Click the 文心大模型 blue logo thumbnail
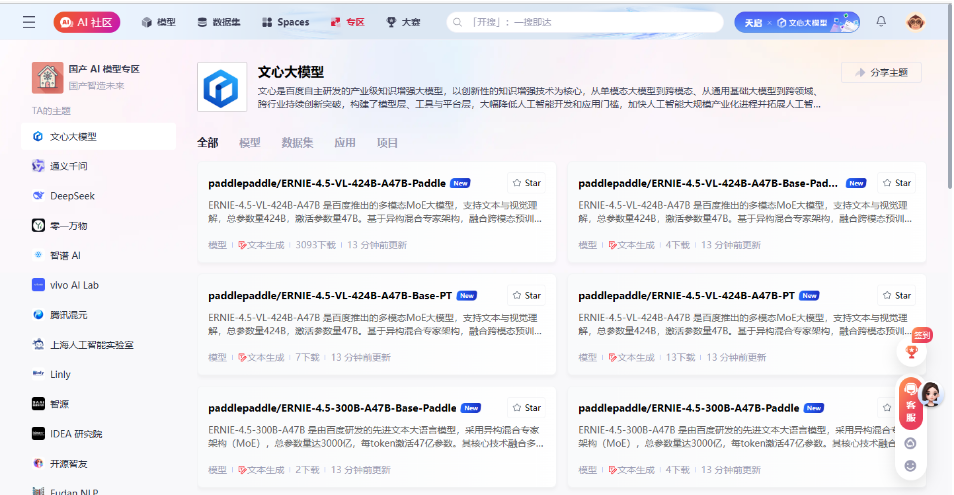954x495 pixels. 221,87
